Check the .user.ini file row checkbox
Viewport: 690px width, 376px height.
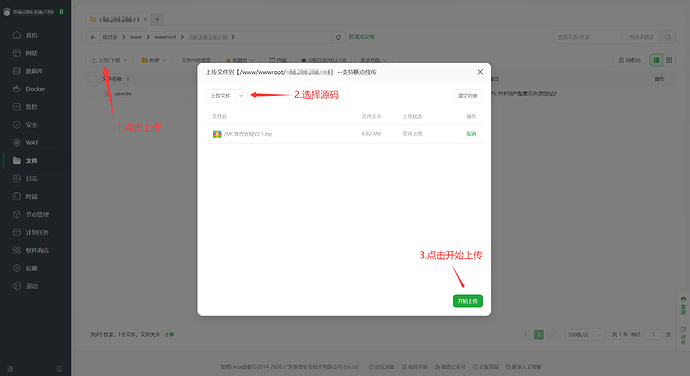(x=93, y=93)
